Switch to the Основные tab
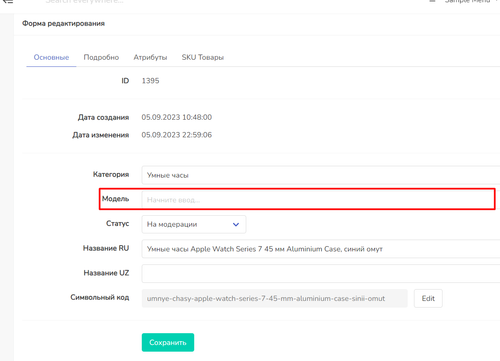500x361 pixels. click(x=51, y=57)
